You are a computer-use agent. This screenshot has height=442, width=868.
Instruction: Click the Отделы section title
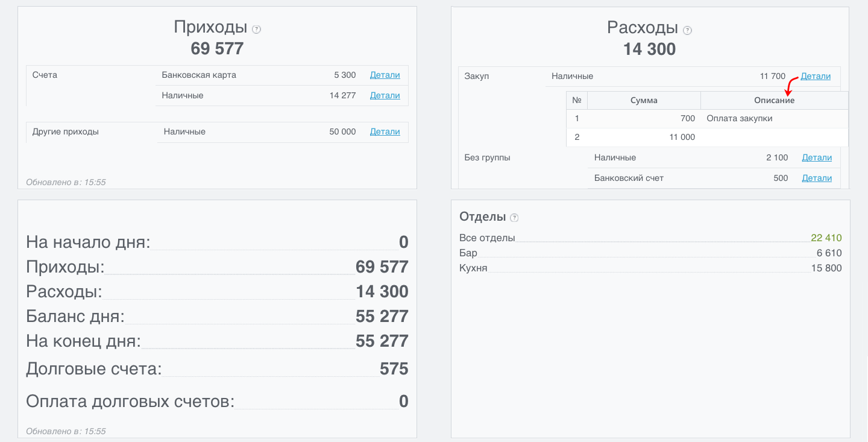(482, 217)
